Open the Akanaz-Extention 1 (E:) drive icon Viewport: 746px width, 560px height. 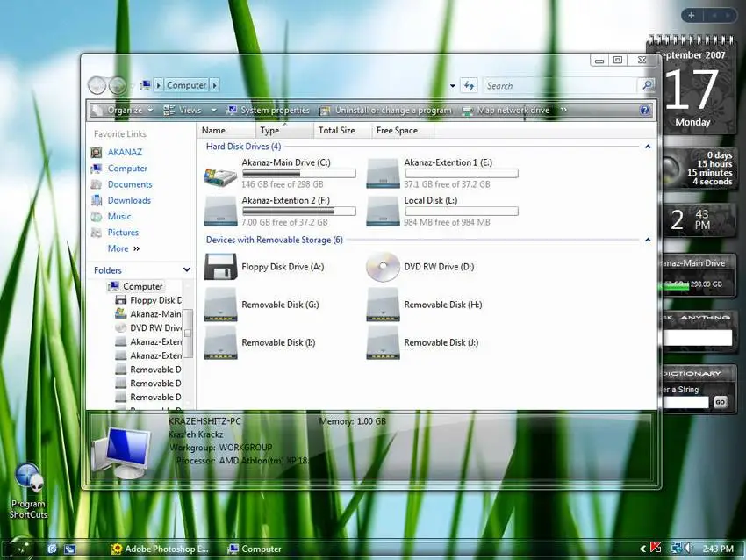(383, 174)
